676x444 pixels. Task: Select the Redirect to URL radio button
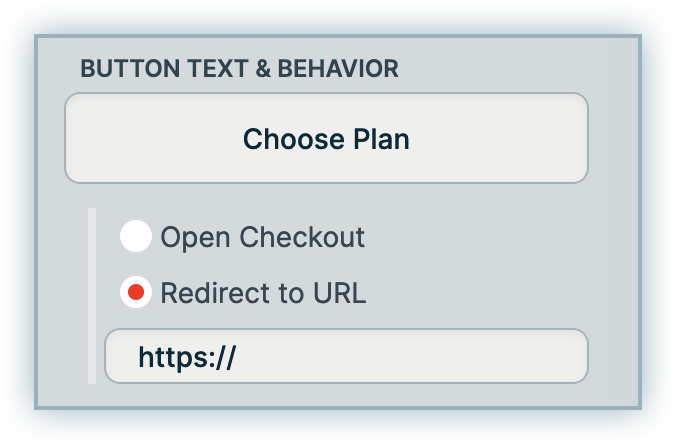(136, 293)
